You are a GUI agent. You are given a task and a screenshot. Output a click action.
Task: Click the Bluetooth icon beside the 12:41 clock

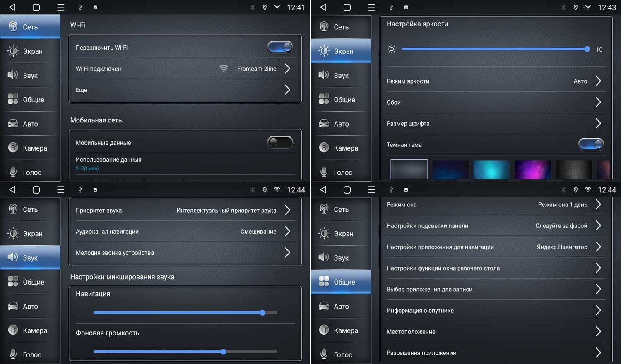(253, 7)
